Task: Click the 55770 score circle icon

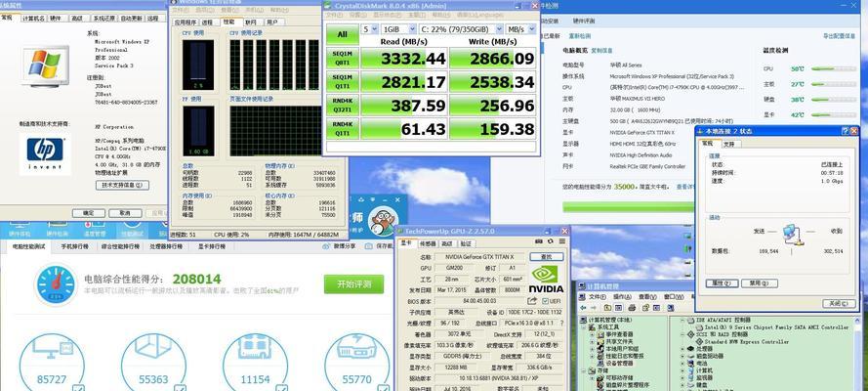Action: pyautogui.click(x=356, y=365)
